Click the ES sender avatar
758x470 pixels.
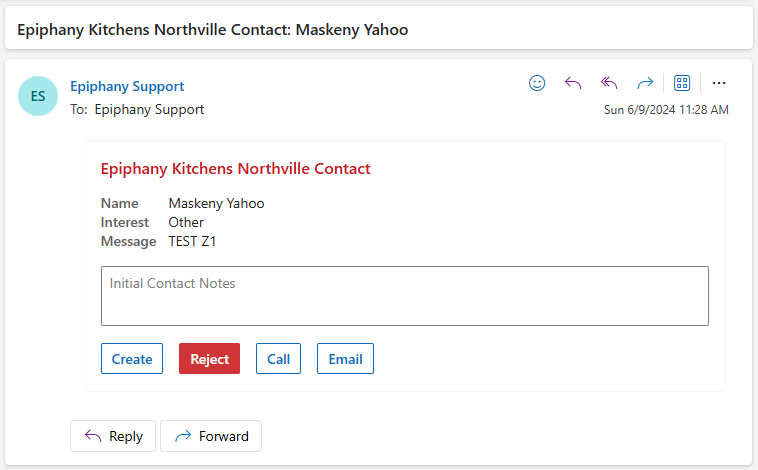click(x=38, y=96)
